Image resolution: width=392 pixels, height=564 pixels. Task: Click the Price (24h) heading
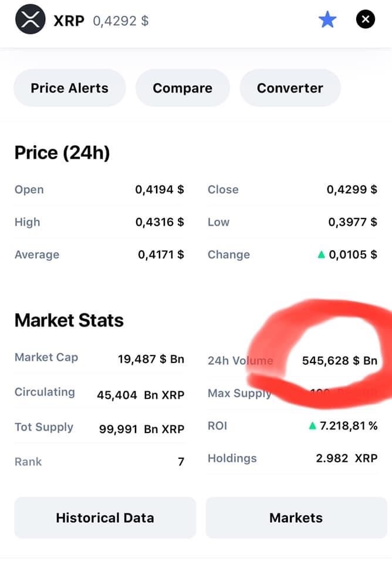[62, 153]
